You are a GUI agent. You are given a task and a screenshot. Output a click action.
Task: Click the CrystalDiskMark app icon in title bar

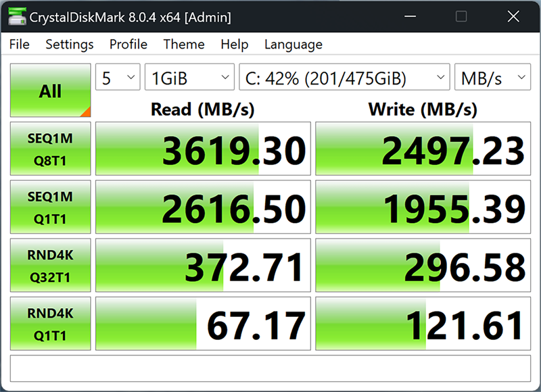pos(18,16)
